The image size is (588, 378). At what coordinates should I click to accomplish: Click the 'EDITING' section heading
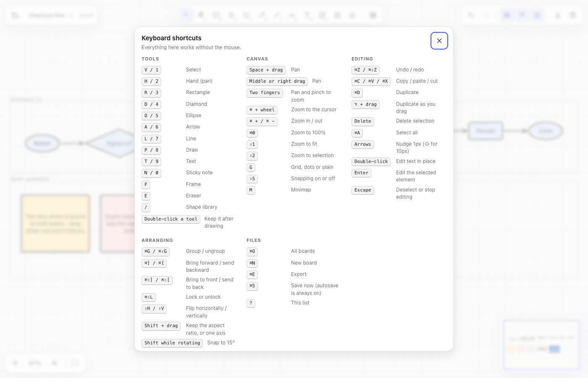coord(362,59)
